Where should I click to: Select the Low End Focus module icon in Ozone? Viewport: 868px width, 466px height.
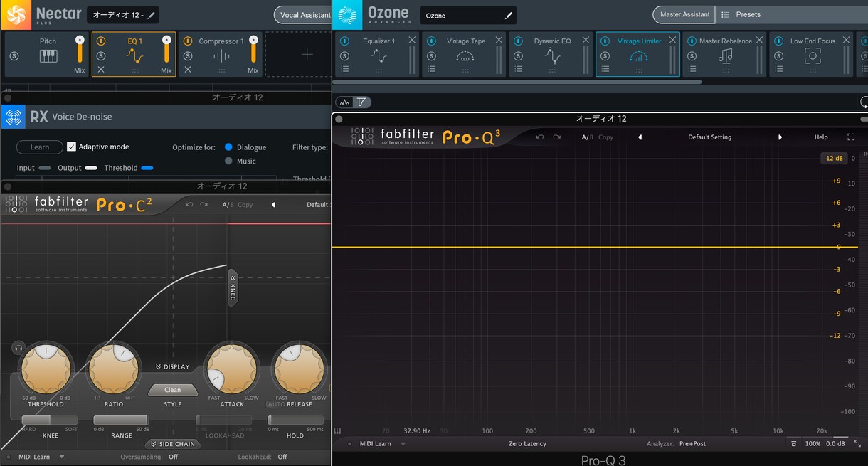pos(812,56)
